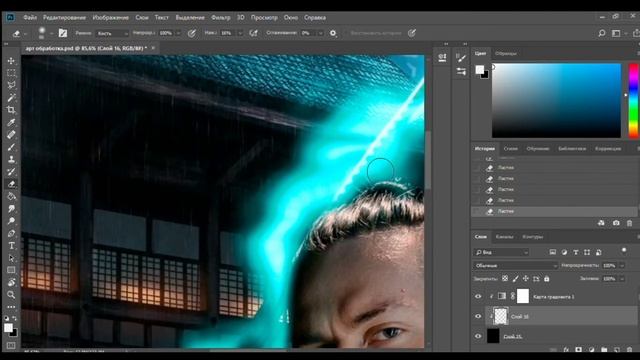This screenshot has height=360, width=640.
Task: Select the Move tool
Action: click(11, 61)
